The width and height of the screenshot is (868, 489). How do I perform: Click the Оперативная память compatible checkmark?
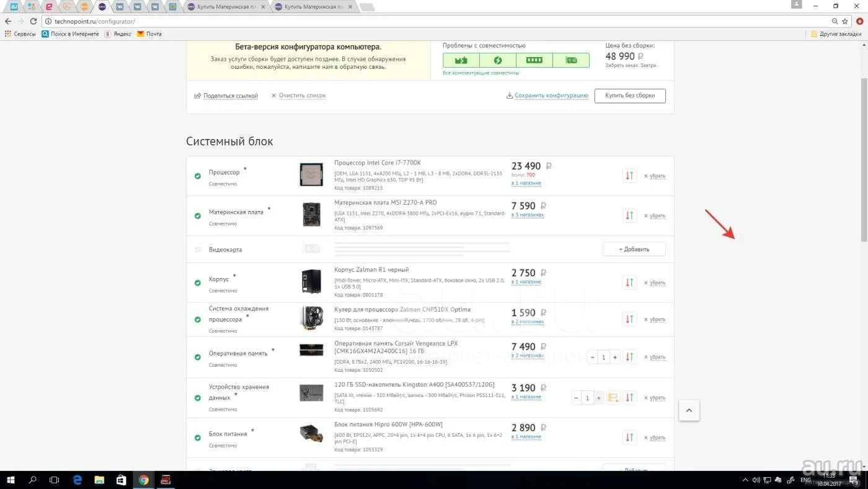[198, 357]
